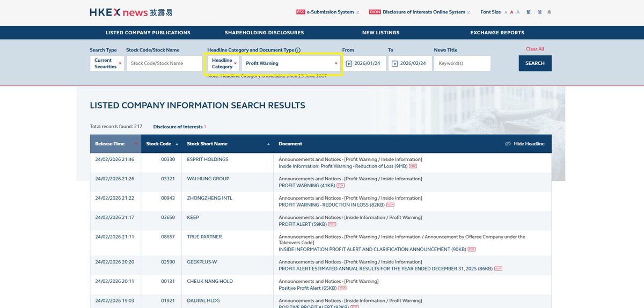
Task: Click the HKEX news logo
Action: point(131,12)
